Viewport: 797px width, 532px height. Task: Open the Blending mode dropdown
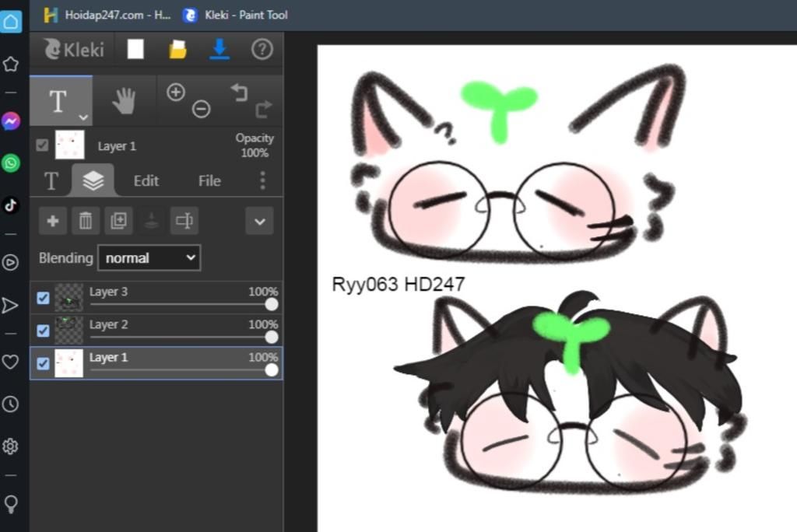point(149,258)
